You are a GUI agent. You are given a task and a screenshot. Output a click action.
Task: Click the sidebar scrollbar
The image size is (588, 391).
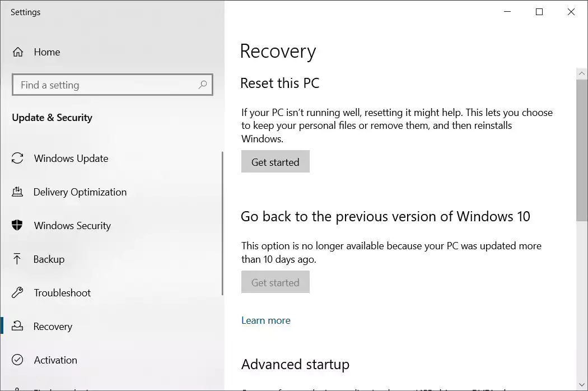222,224
